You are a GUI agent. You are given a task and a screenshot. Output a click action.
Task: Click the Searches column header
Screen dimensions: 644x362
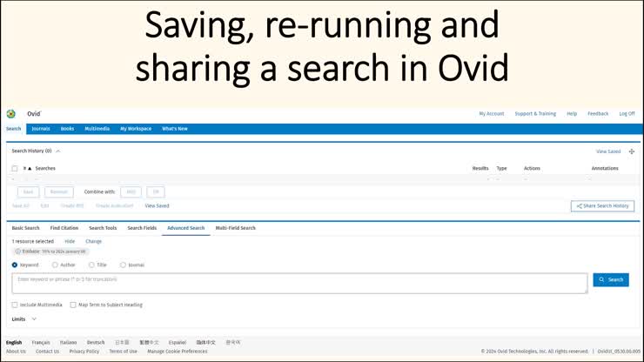45,169
